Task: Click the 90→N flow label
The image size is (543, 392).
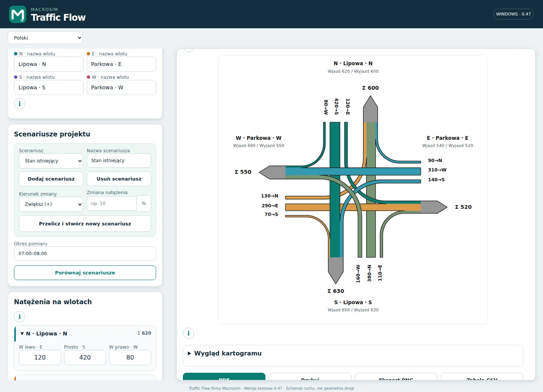Action: pyautogui.click(x=435, y=161)
